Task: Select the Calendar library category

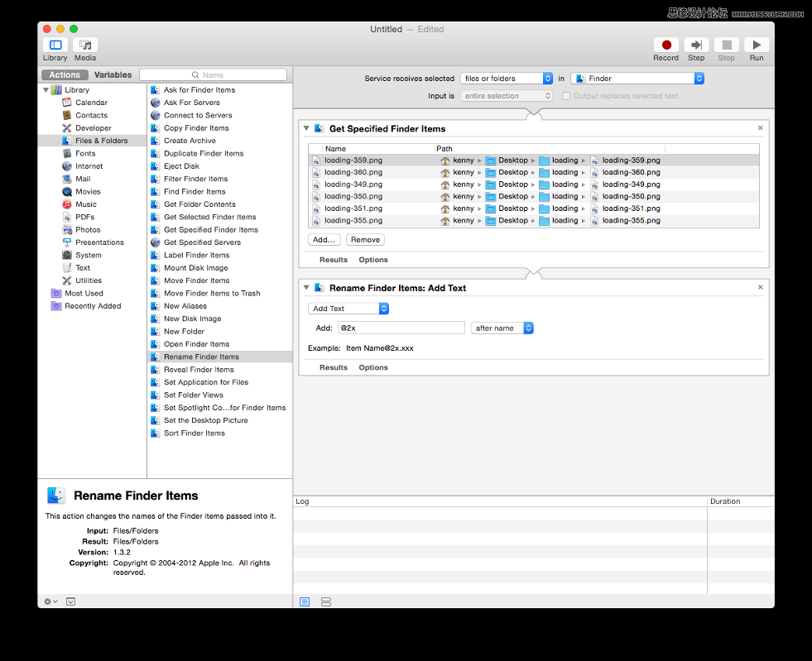Action: coord(91,103)
